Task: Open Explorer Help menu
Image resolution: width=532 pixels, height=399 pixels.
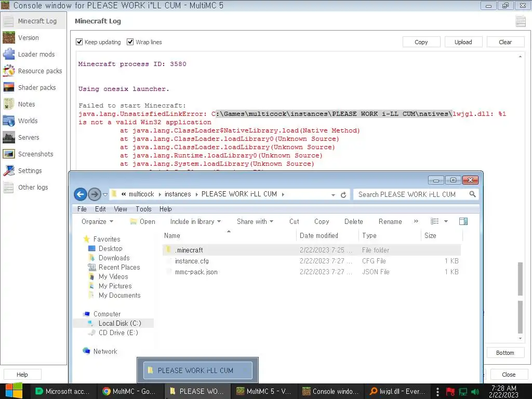Action: click(166, 209)
